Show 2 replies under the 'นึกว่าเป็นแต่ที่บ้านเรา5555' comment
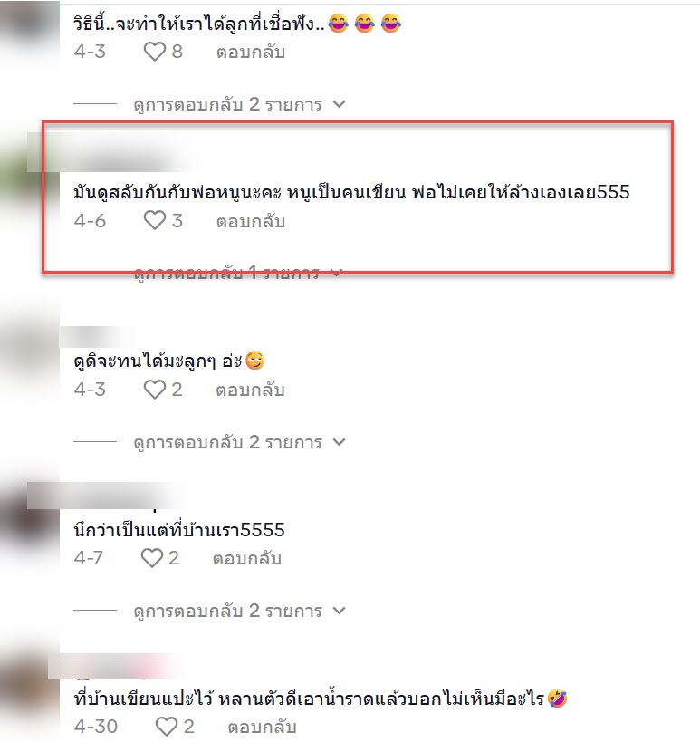Screen dimensions: 700x742 click(x=228, y=611)
